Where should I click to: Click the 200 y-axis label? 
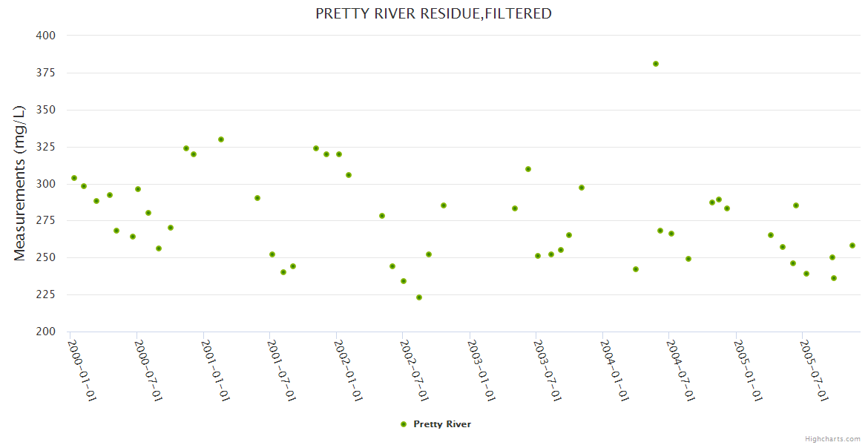point(46,332)
